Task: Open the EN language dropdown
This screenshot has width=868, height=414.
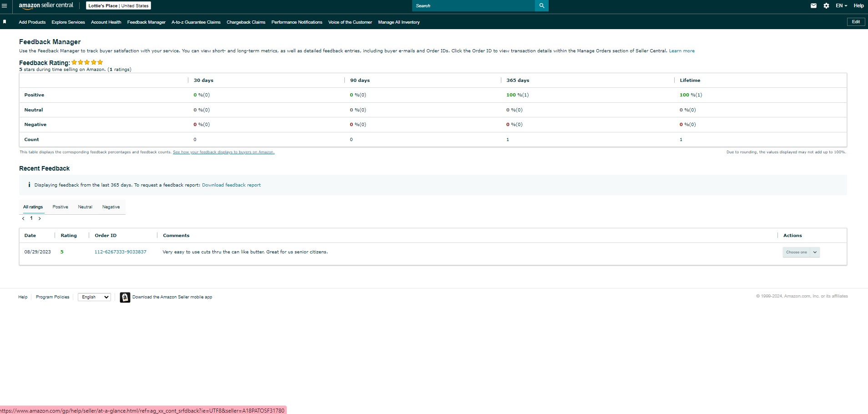Action: [x=841, y=6]
